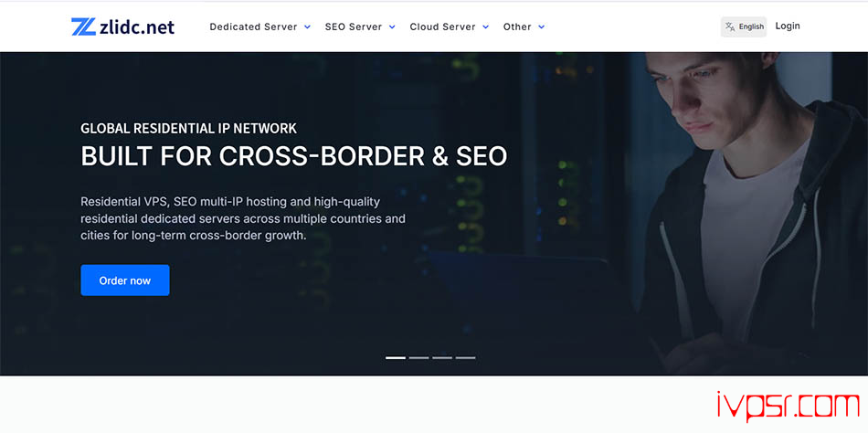Go to the fourth carousel slide indicator
868x433 pixels.
465,357
